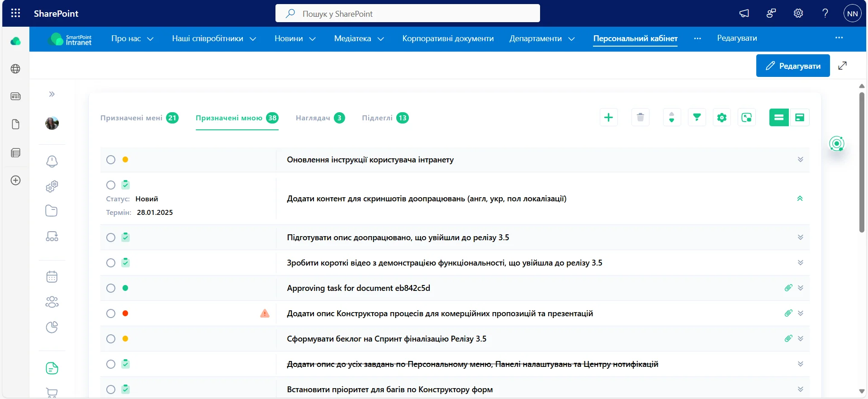
Task: Expand the Оновлення інструкції користувача task row
Action: click(800, 160)
